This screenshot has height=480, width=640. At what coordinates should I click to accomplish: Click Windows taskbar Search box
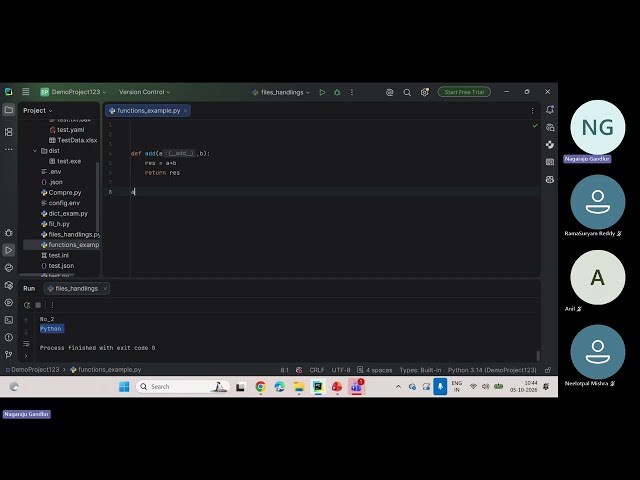182,387
